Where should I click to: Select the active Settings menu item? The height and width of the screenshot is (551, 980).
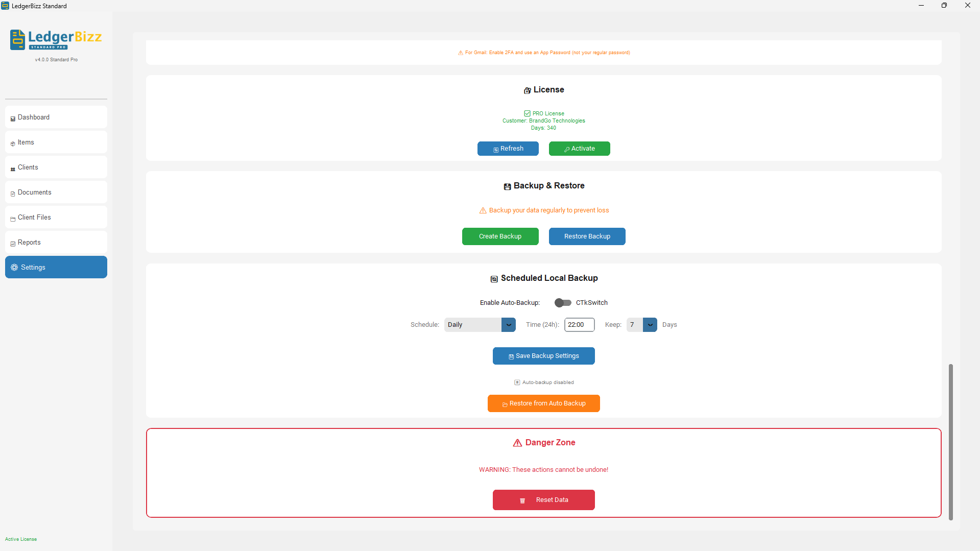[56, 267]
